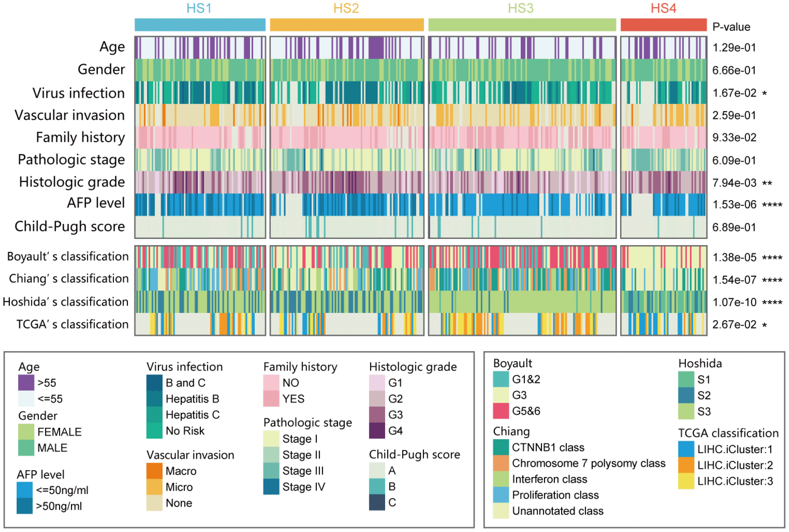Viewport: 789px width, 532px height.
Task: Click the LIHC.iCluster:2 swatch
Action: [x=686, y=465]
